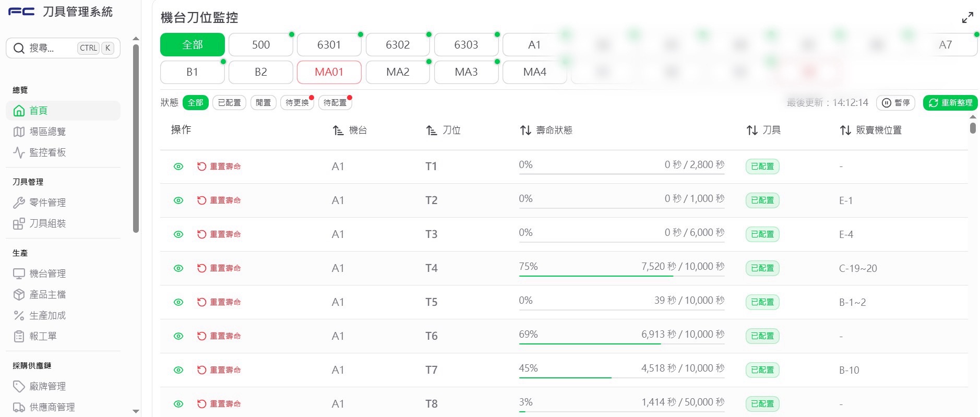Click T4 75% lifespan progress bar
The image size is (980, 417).
pos(622,276)
